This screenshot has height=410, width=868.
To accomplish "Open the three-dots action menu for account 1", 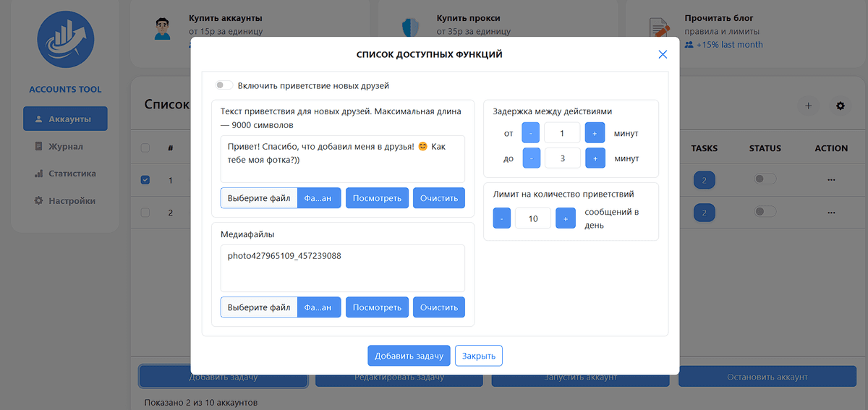I will click(x=831, y=179).
